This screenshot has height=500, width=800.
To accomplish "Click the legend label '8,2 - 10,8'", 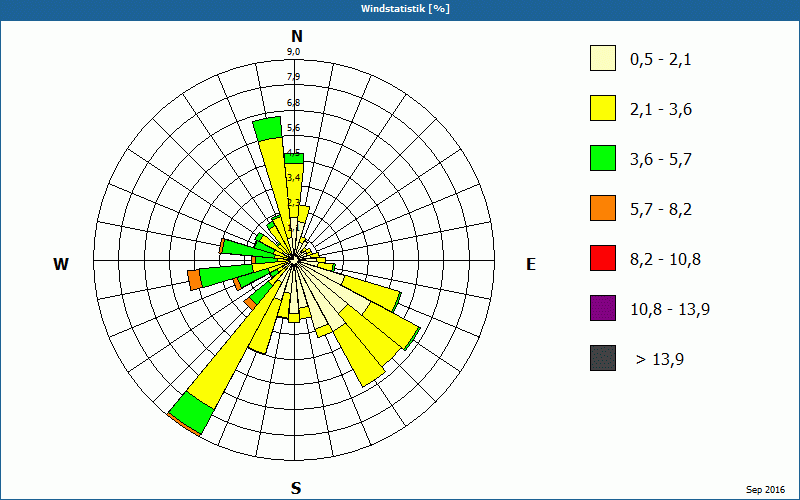I will click(665, 260).
